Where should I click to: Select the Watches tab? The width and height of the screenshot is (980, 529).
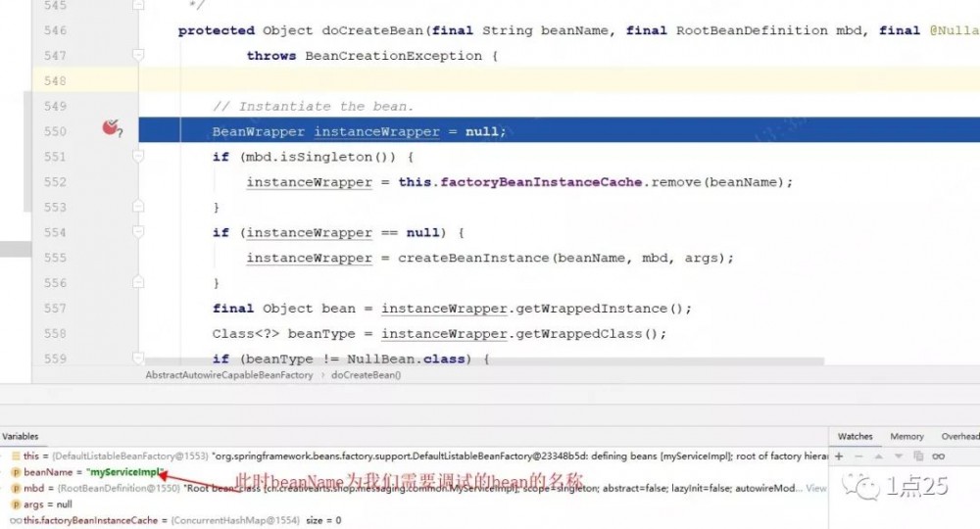855,437
